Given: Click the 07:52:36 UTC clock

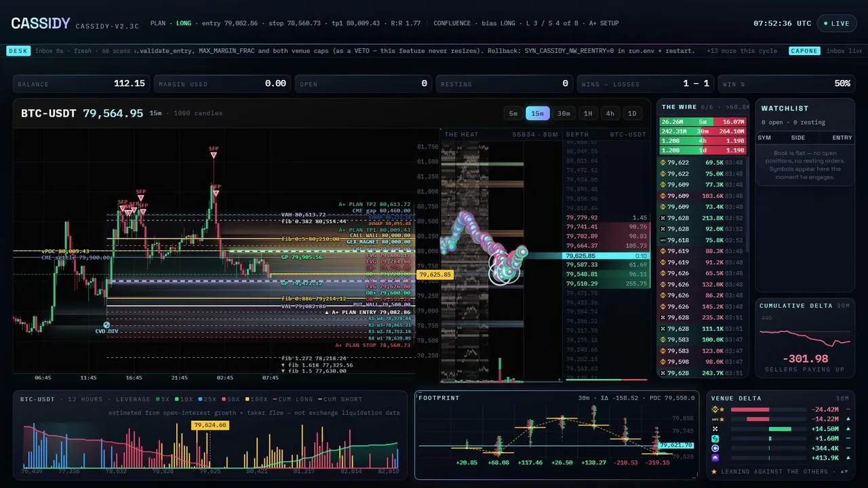Looking at the screenshot, I should click(783, 24).
